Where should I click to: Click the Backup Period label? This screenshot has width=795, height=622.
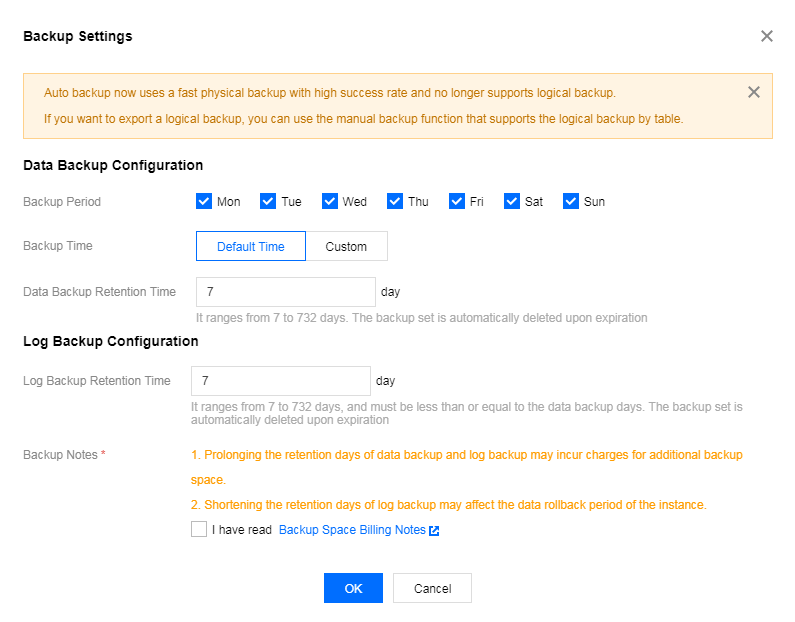pos(62,202)
